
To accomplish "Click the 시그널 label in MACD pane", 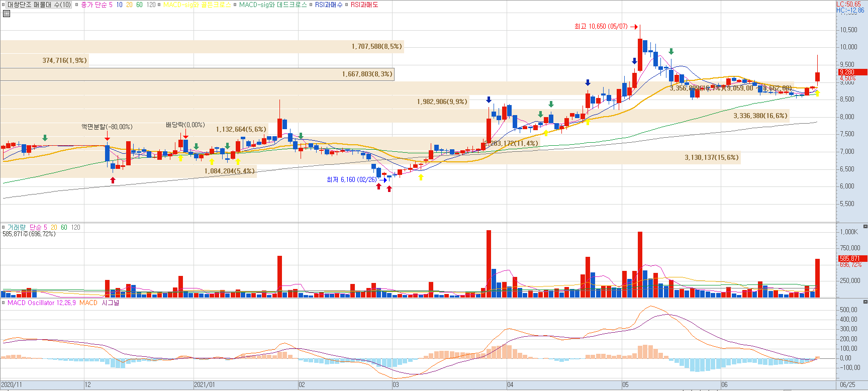I will (111, 303).
